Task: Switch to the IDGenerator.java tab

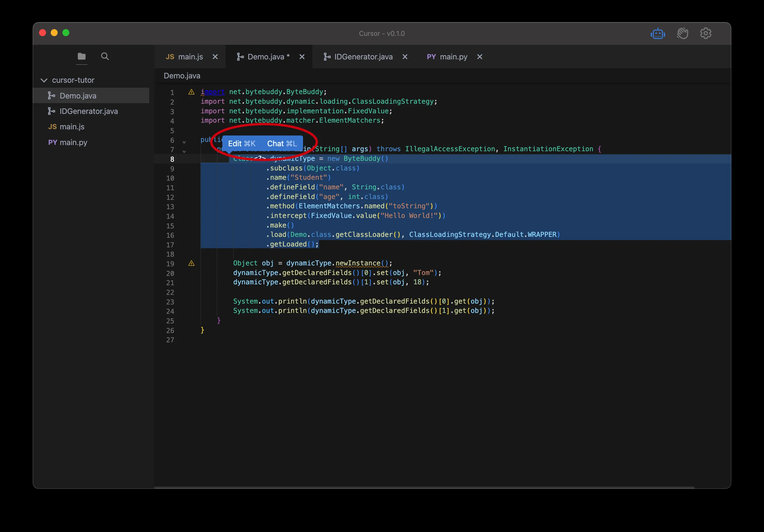Action: click(363, 57)
